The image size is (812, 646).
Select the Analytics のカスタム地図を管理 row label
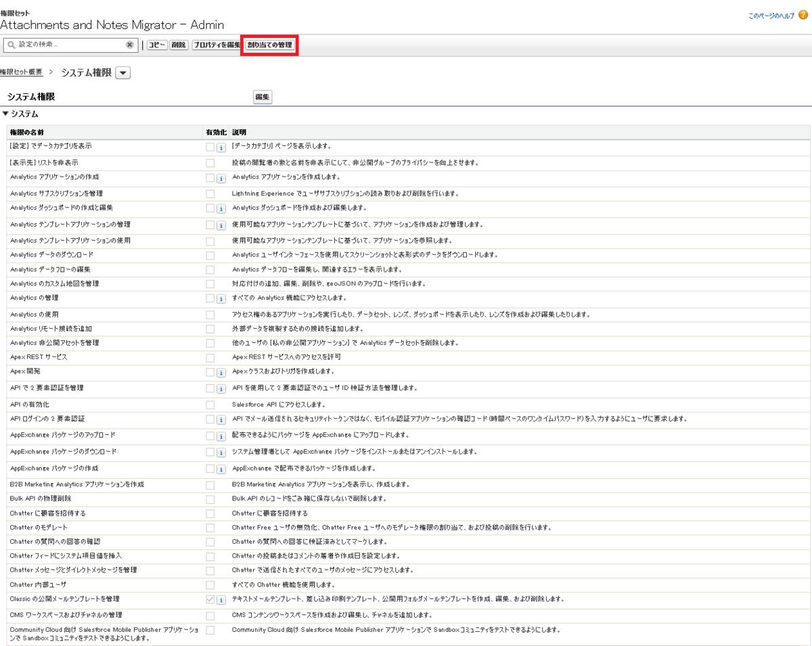pyautogui.click(x=55, y=283)
